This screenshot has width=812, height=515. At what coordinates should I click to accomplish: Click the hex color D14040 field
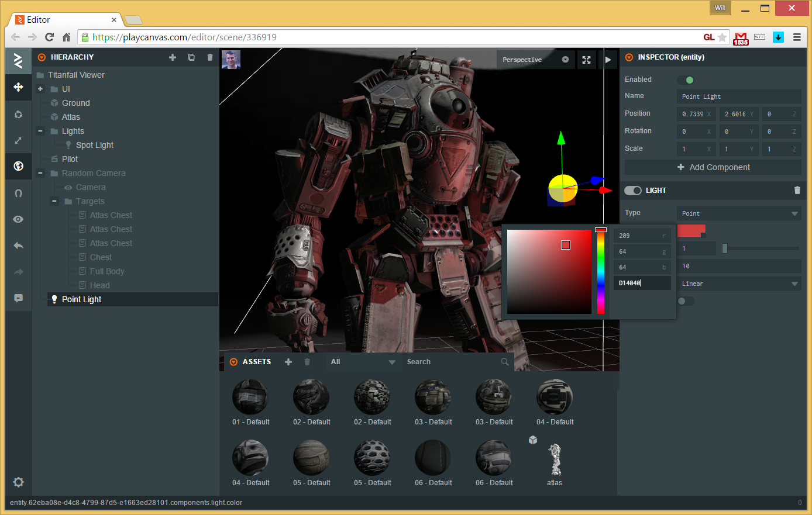point(642,283)
